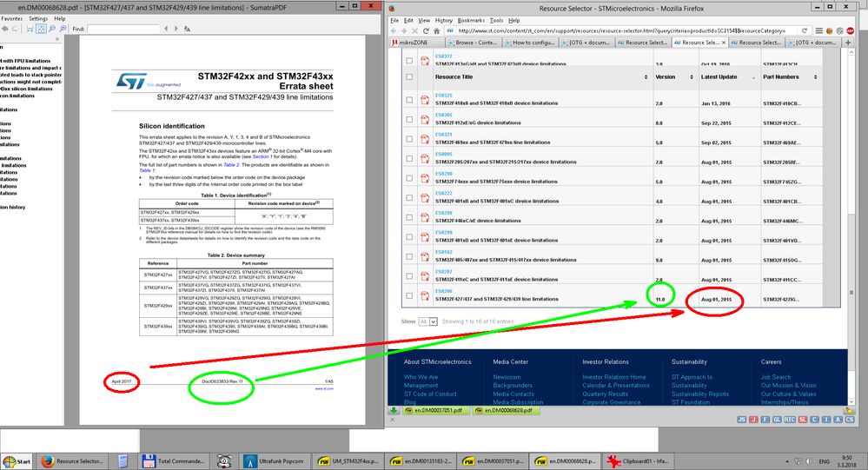
Task: Tick checkbox in table header row
Action: coord(409,77)
